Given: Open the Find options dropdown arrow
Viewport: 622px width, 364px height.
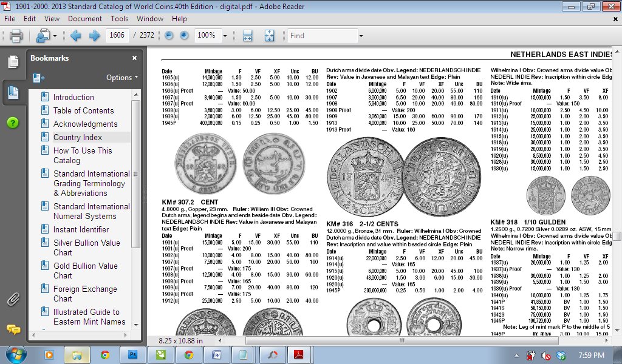Looking at the screenshot, I should (x=361, y=36).
